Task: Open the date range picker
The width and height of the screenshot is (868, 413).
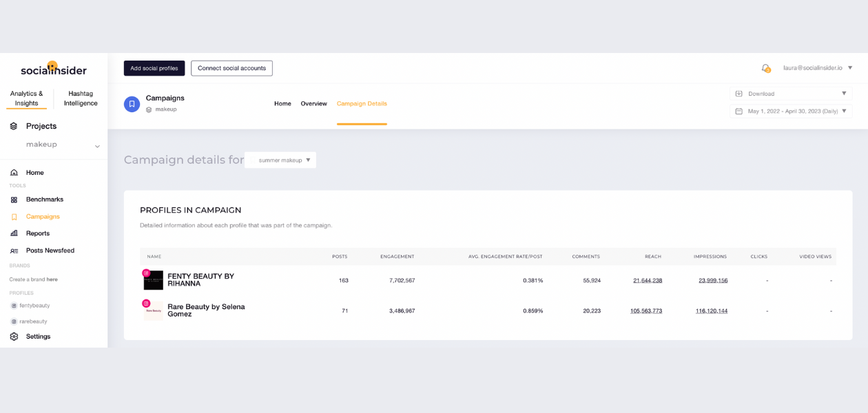Action: tap(791, 111)
